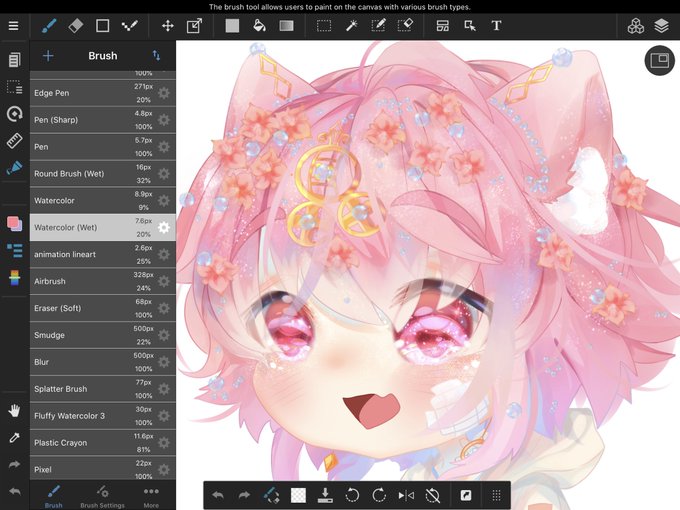
Task: Select the Brush tool in top toolbar
Action: [x=49, y=26]
